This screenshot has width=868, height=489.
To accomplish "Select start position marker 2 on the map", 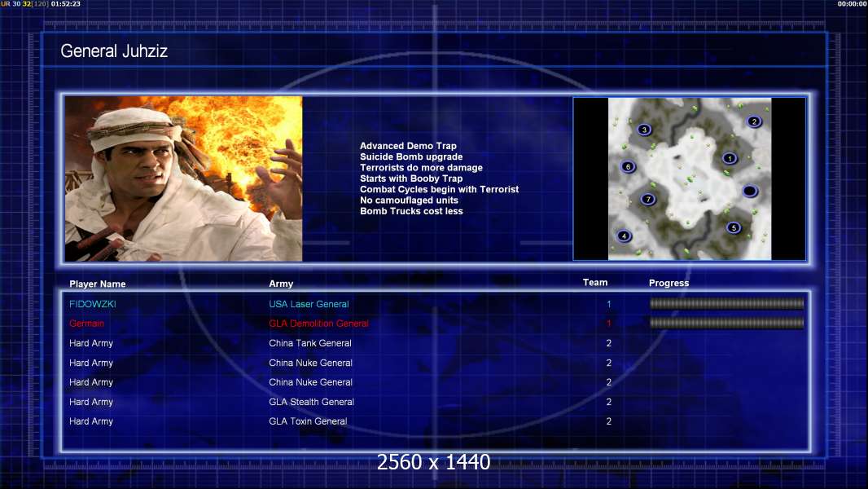I will pyautogui.click(x=754, y=121).
